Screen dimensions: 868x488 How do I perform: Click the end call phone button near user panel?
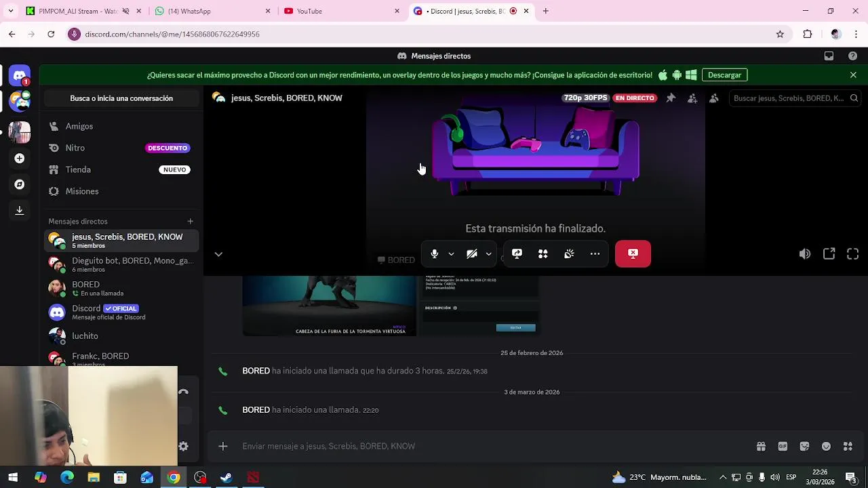(x=183, y=392)
